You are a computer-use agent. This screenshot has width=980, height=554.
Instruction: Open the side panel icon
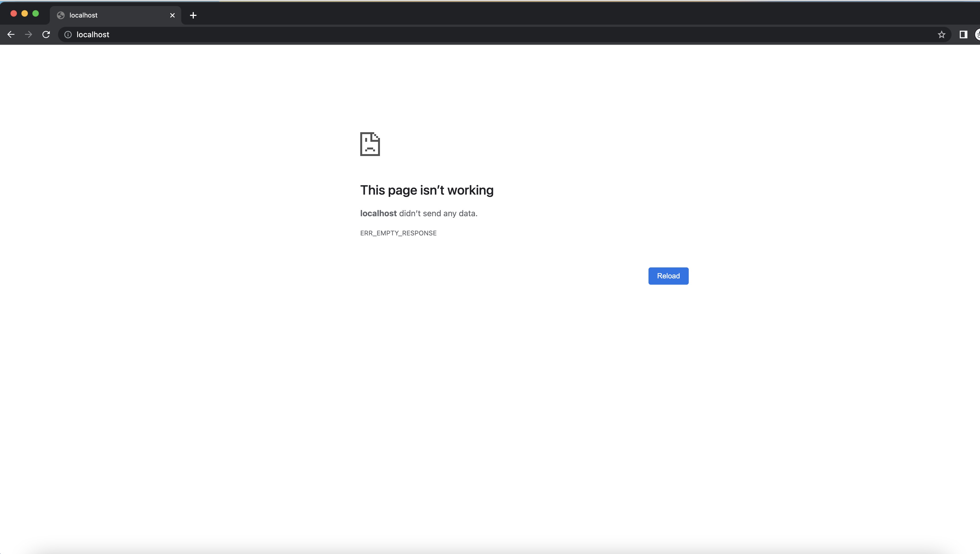(963, 34)
